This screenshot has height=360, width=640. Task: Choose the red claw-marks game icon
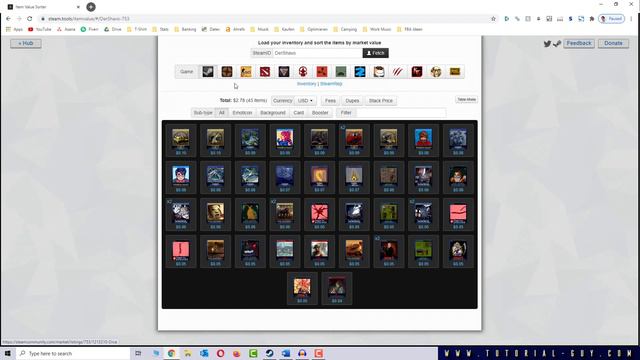(x=398, y=72)
